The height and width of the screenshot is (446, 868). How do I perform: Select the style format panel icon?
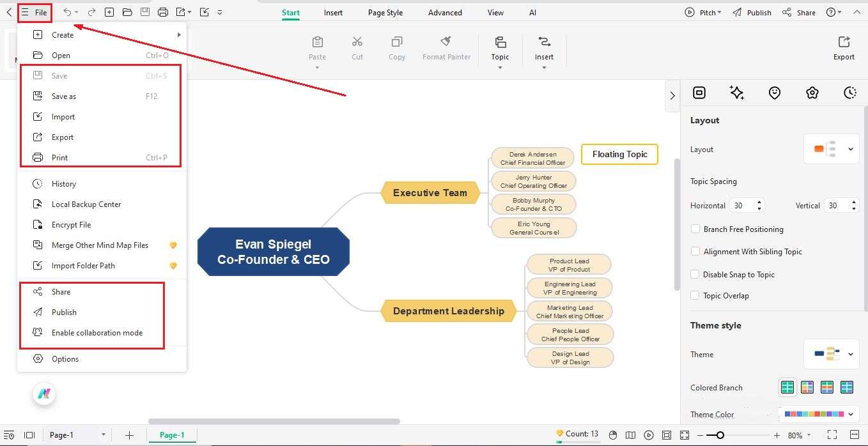click(x=699, y=93)
